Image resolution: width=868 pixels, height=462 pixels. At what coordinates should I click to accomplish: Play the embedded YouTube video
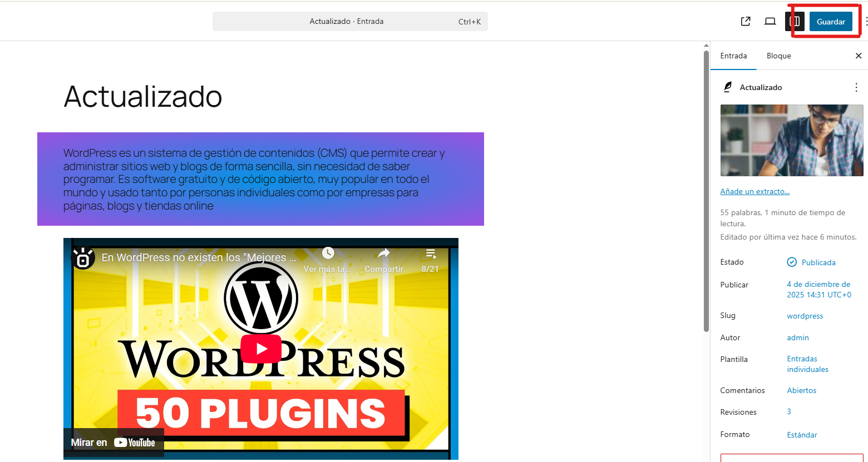tap(260, 349)
